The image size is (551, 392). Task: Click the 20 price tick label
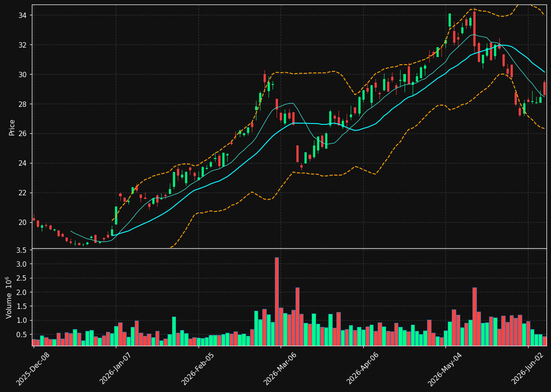(x=22, y=222)
